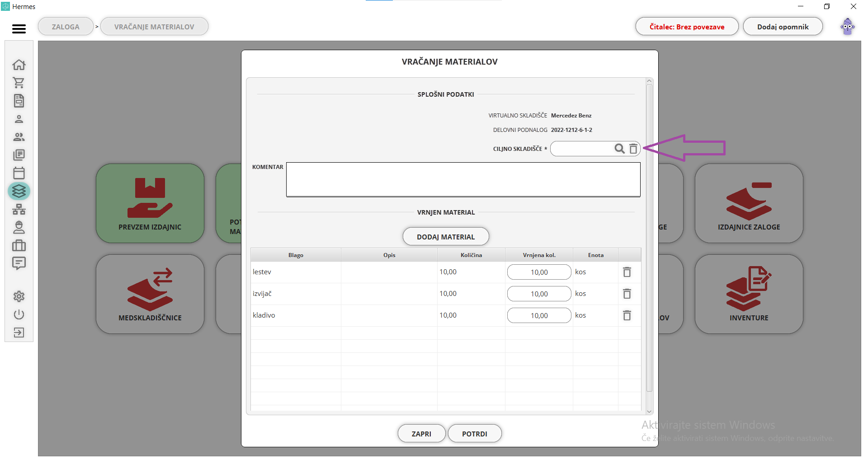Screen dimensions: 868x464
Task: Open the stacked pages sidebar icon
Action: click(x=19, y=155)
